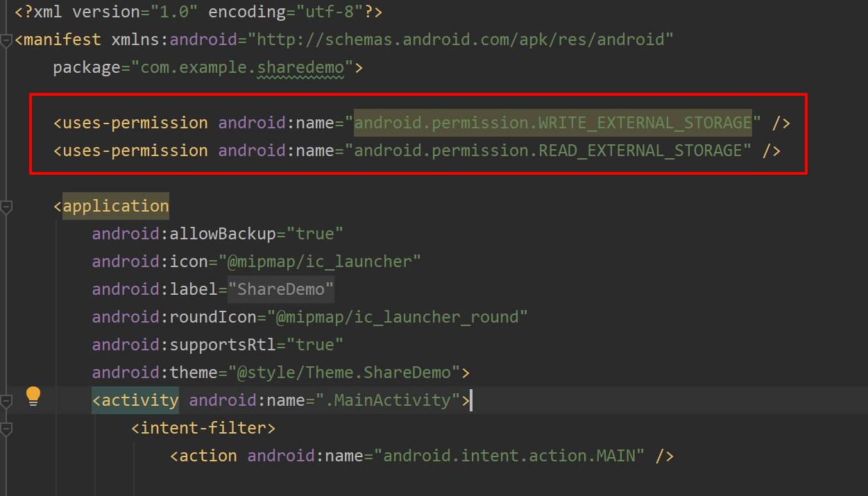Viewport: 868px width, 496px height.
Task: Collapse the activity element fold arrow
Action: coord(6,400)
